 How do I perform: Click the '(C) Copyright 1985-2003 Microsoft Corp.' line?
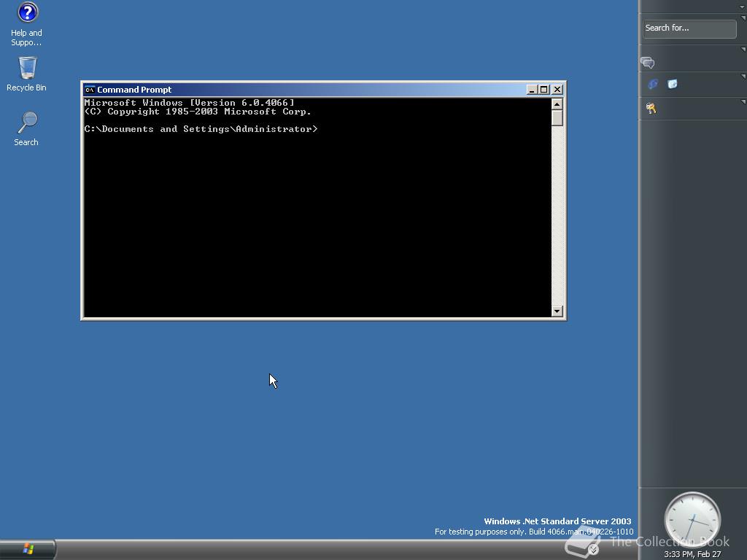click(x=198, y=112)
